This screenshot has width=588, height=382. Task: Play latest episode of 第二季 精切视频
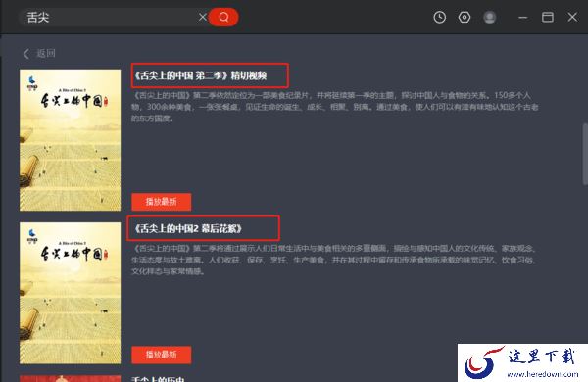(162, 202)
